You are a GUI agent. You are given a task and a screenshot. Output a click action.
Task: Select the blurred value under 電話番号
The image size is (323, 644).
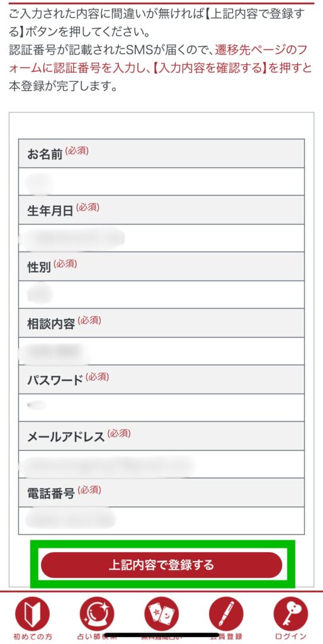pyautogui.click(x=70, y=518)
